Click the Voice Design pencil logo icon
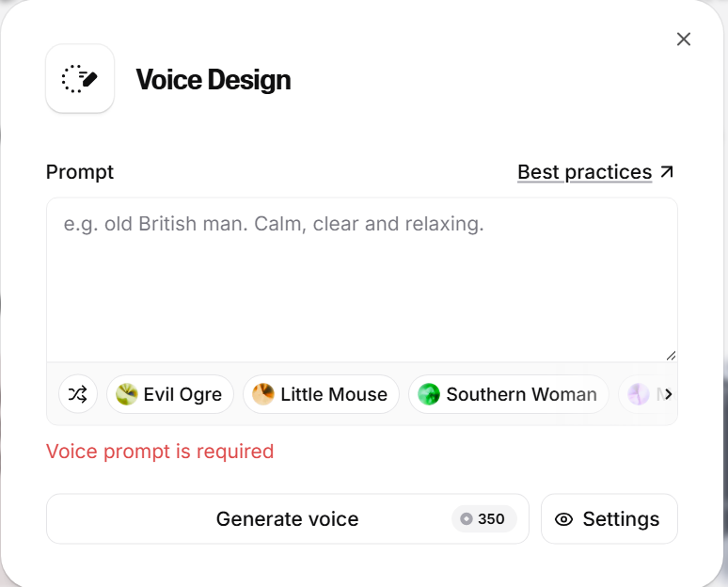Screen dimensions: 728x587 pos(80,79)
